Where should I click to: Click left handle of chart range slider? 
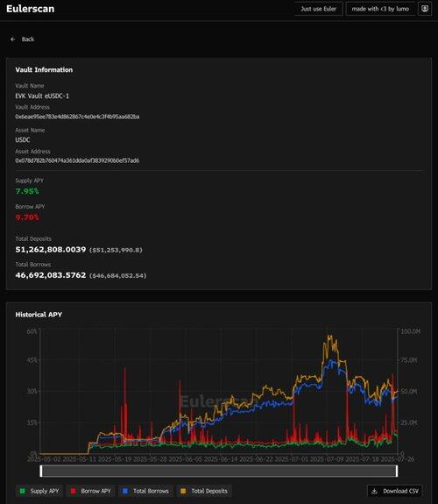coord(41,471)
